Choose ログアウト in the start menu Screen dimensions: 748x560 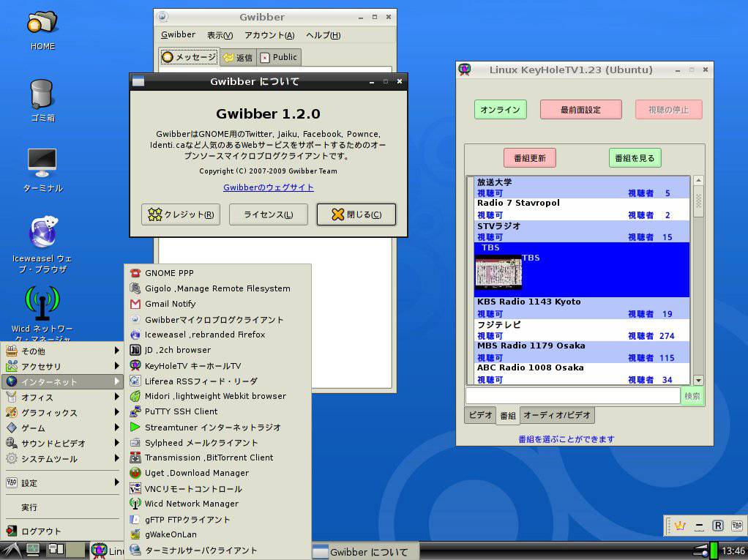pyautogui.click(x=62, y=531)
